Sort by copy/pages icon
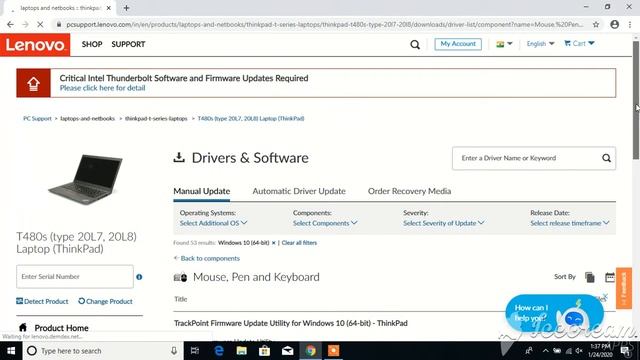This screenshot has width=640, height=360. coord(589,277)
